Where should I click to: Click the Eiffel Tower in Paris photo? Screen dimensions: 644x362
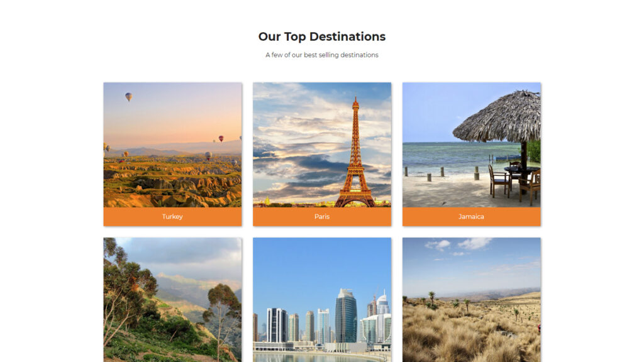(x=355, y=156)
